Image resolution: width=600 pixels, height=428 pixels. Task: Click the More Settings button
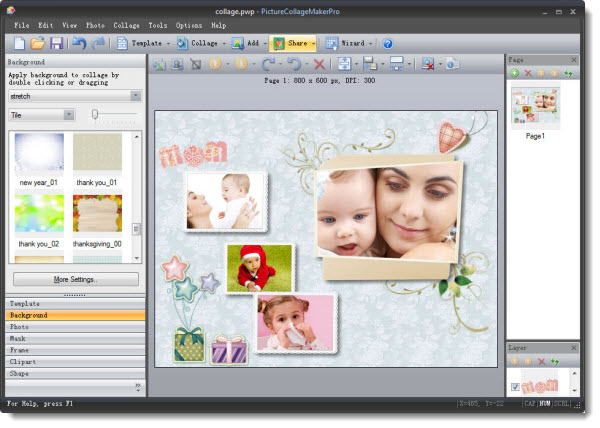pyautogui.click(x=75, y=279)
